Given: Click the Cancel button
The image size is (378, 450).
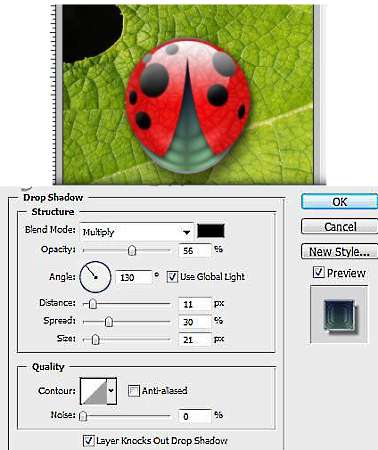Looking at the screenshot, I should 339,227.
